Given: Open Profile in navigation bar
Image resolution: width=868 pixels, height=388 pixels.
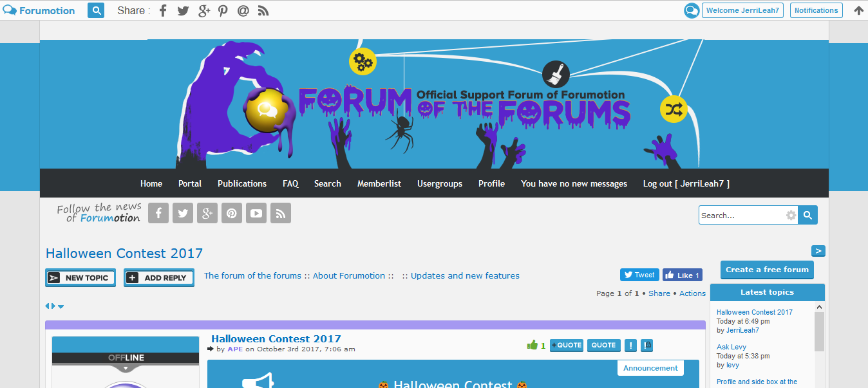Looking at the screenshot, I should pyautogui.click(x=491, y=183).
